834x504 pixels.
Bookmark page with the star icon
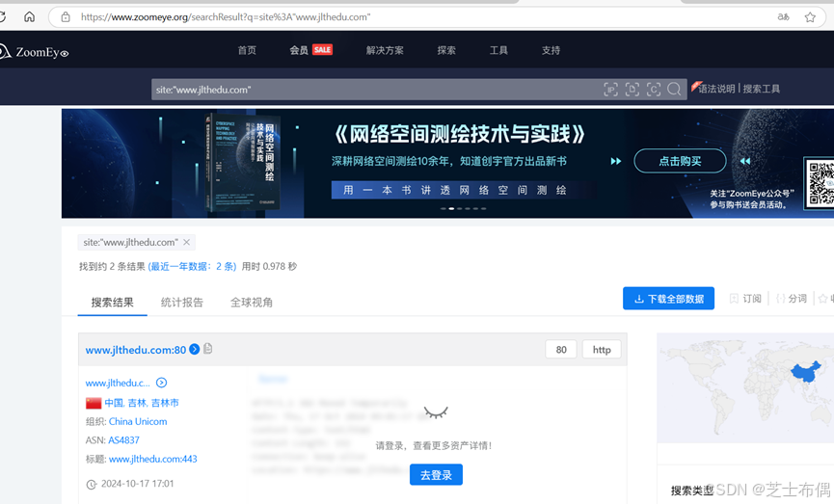[x=810, y=17]
